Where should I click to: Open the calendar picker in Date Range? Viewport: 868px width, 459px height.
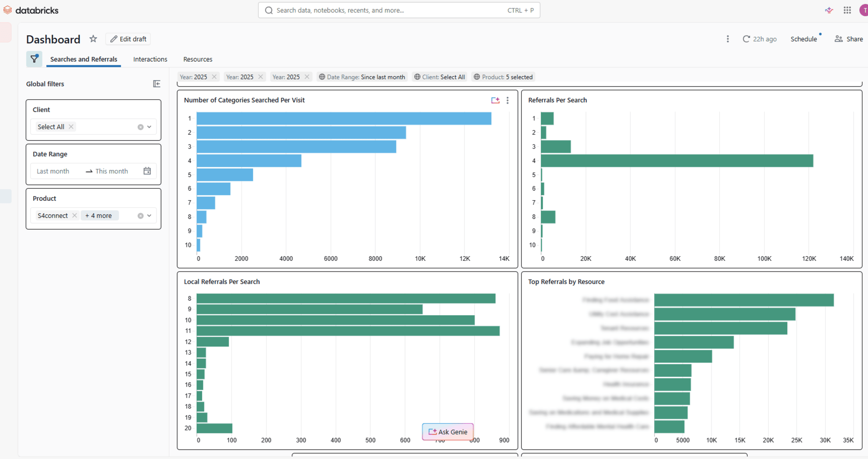[147, 171]
